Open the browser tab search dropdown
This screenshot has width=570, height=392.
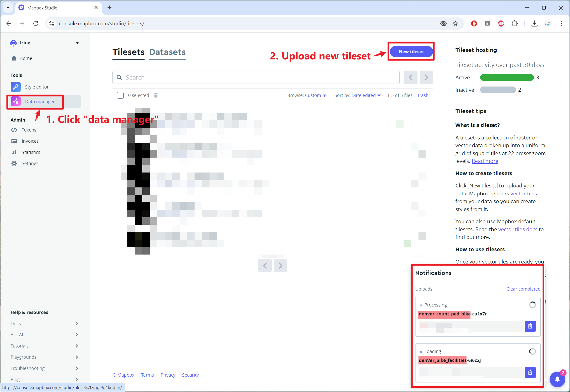pos(8,7)
